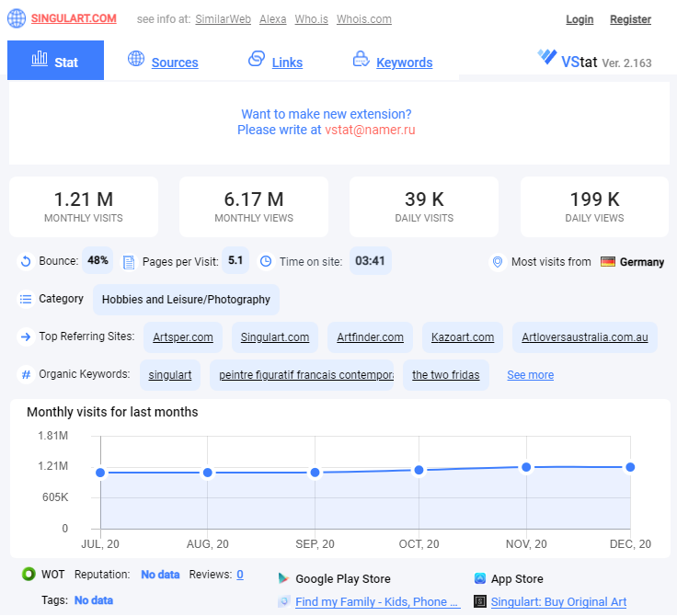Click the Germany flag icon
677x616 pixels.
pos(607,262)
